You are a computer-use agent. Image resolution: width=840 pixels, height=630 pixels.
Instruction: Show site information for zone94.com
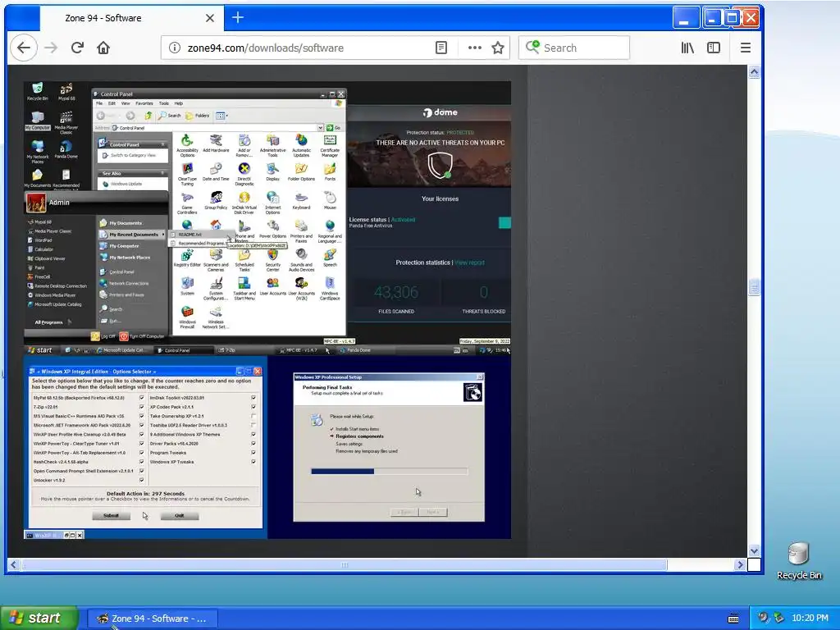[175, 48]
